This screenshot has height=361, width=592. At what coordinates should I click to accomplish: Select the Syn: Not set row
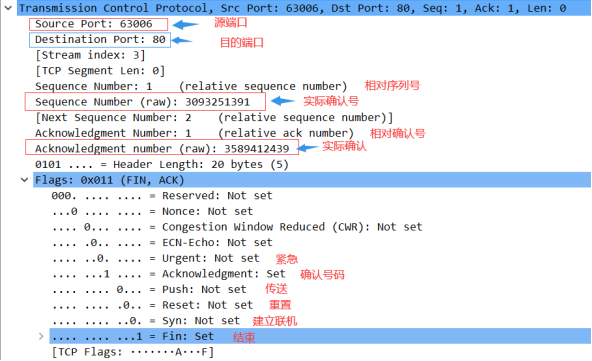click(x=146, y=321)
